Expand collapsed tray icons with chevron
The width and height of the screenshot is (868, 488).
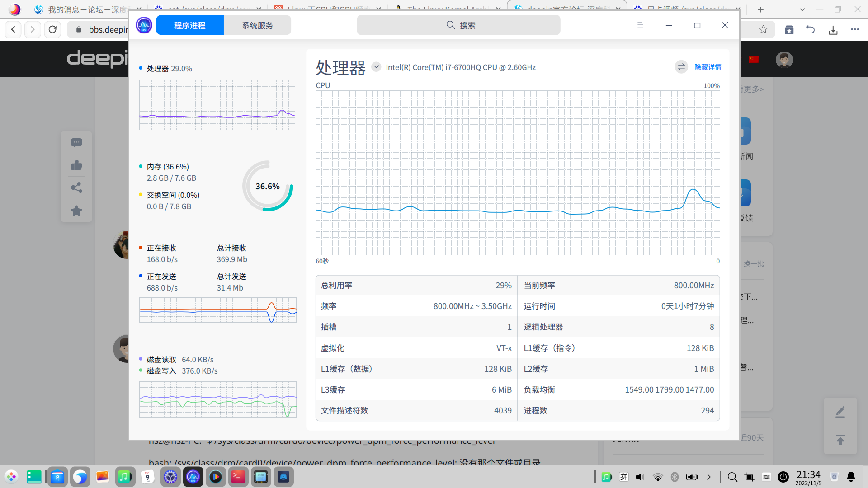tap(708, 477)
